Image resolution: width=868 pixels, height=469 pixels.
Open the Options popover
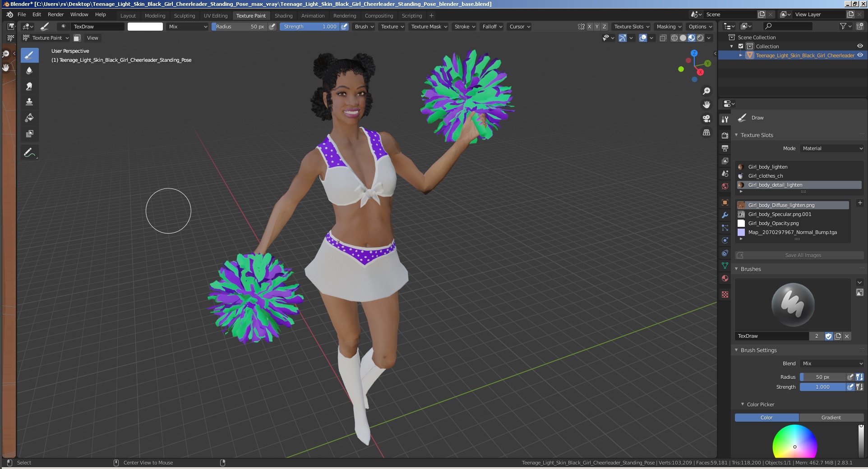click(700, 27)
